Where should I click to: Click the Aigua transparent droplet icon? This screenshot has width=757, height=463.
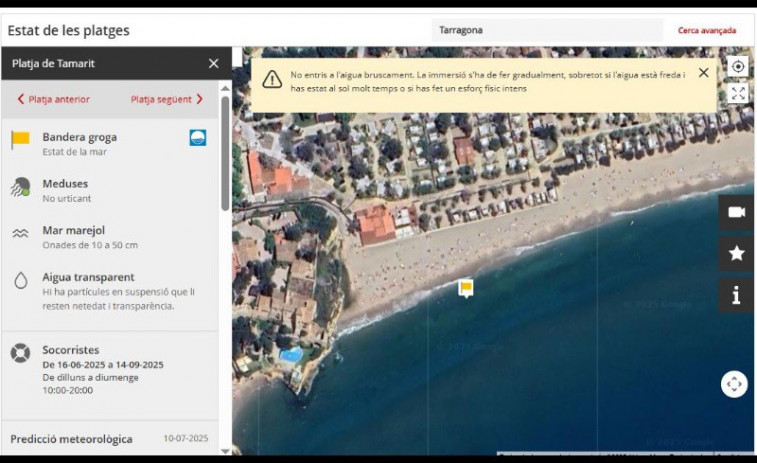[x=20, y=280]
